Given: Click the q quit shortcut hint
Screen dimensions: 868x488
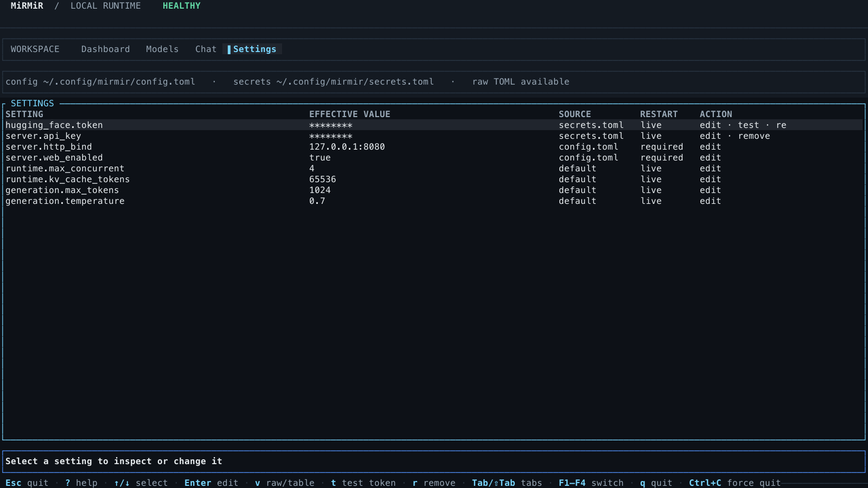Looking at the screenshot, I should pyautogui.click(x=656, y=483).
